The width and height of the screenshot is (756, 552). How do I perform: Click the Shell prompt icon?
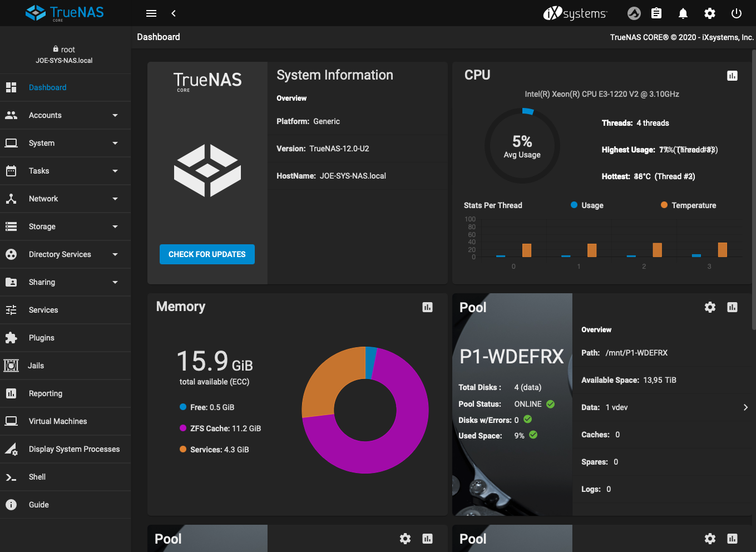pos(11,477)
